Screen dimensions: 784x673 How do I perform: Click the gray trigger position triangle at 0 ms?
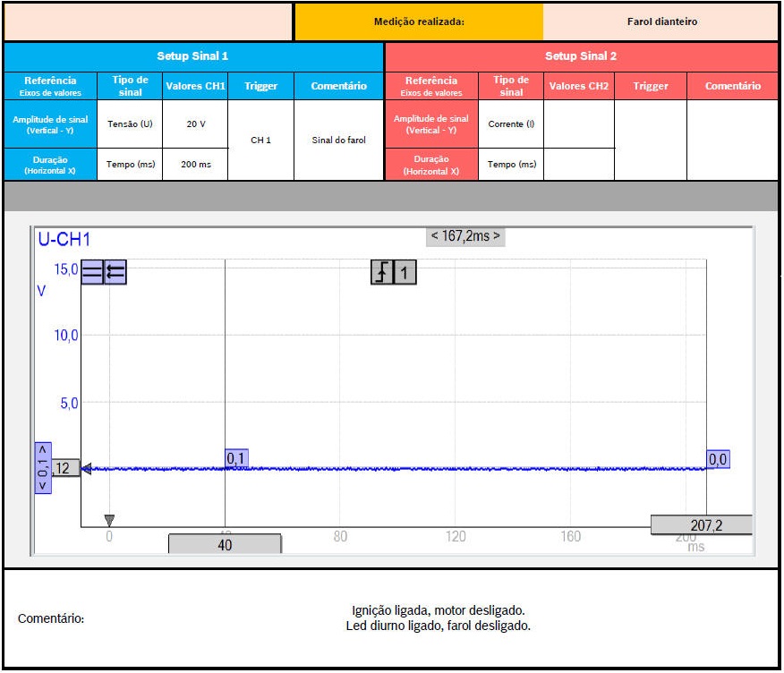tap(109, 520)
